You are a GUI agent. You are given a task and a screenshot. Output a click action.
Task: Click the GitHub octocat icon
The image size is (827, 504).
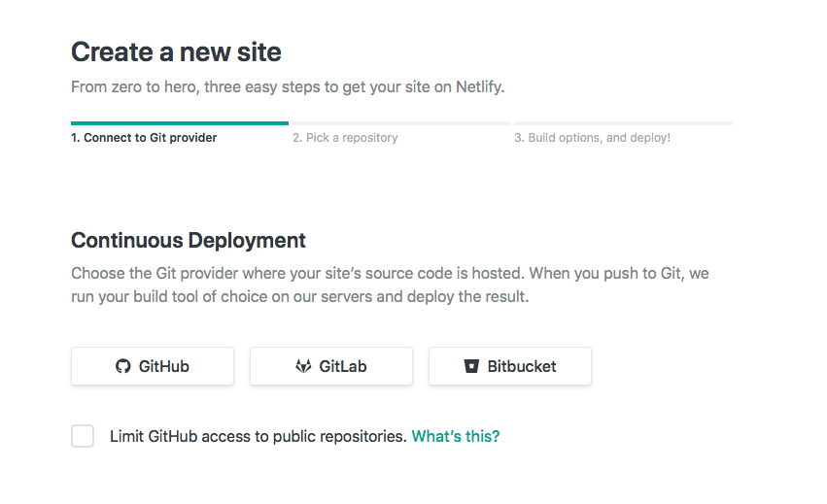coord(122,366)
